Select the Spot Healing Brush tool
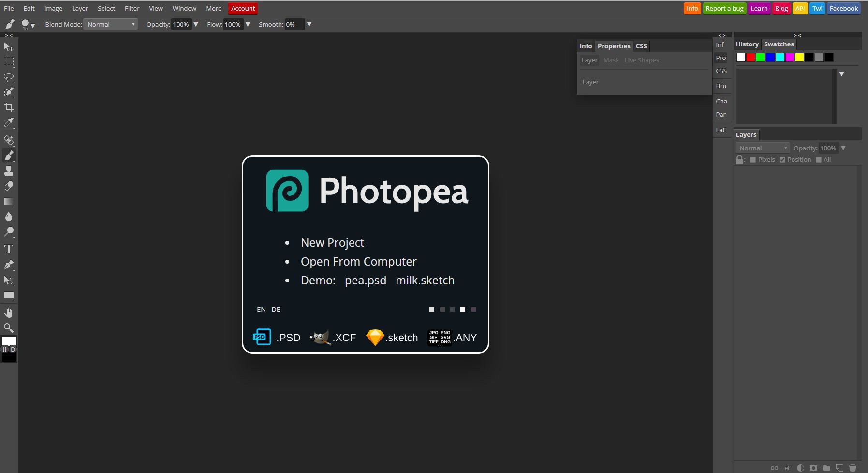 (x=9, y=140)
